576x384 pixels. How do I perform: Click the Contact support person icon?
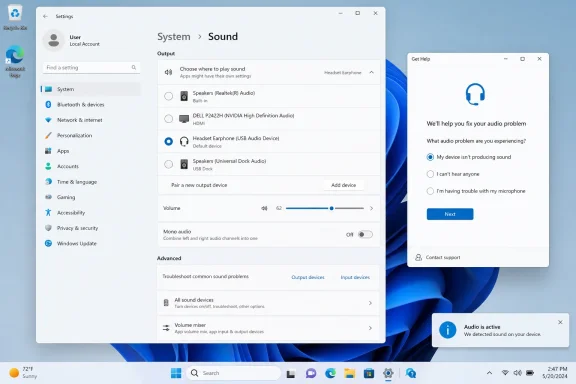(x=418, y=257)
